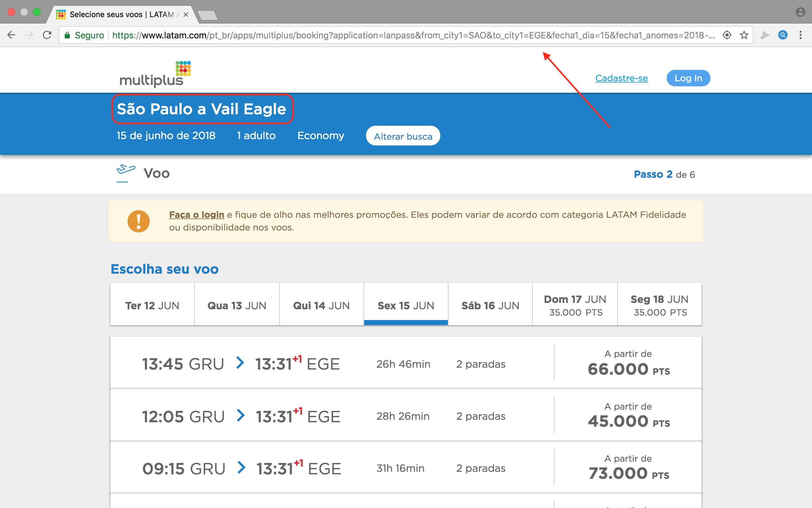Select the Seg 18 JUN date tab

click(x=660, y=304)
